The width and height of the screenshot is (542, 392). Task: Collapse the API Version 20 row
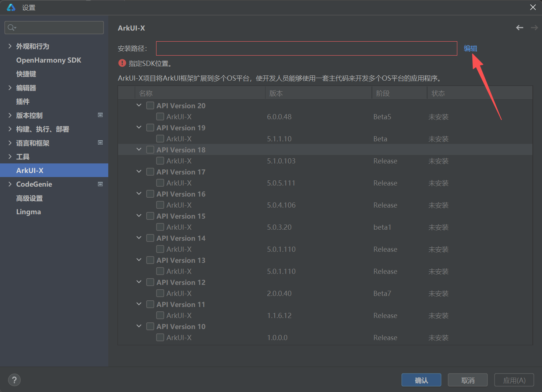point(139,105)
